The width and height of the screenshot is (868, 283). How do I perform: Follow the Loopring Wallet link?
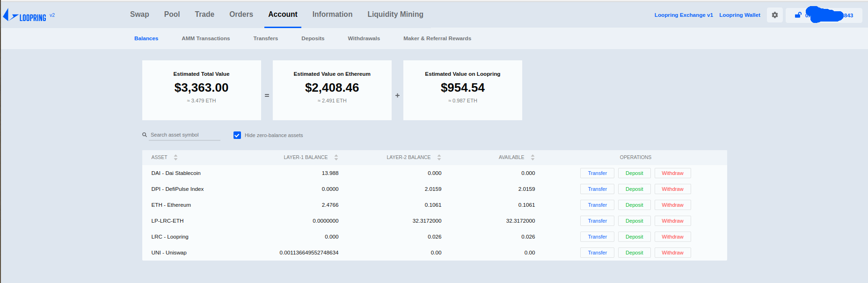coord(739,15)
